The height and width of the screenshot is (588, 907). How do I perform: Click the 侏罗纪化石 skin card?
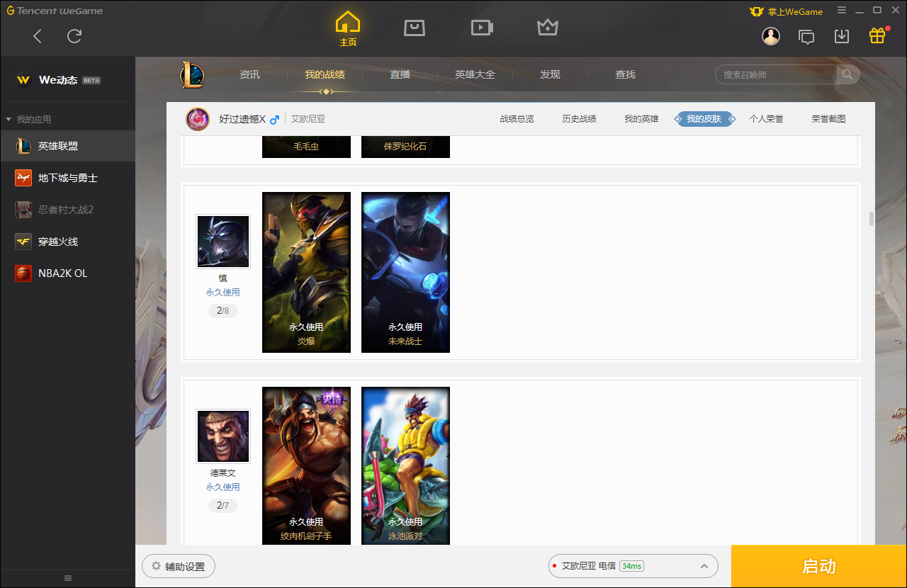pos(405,147)
